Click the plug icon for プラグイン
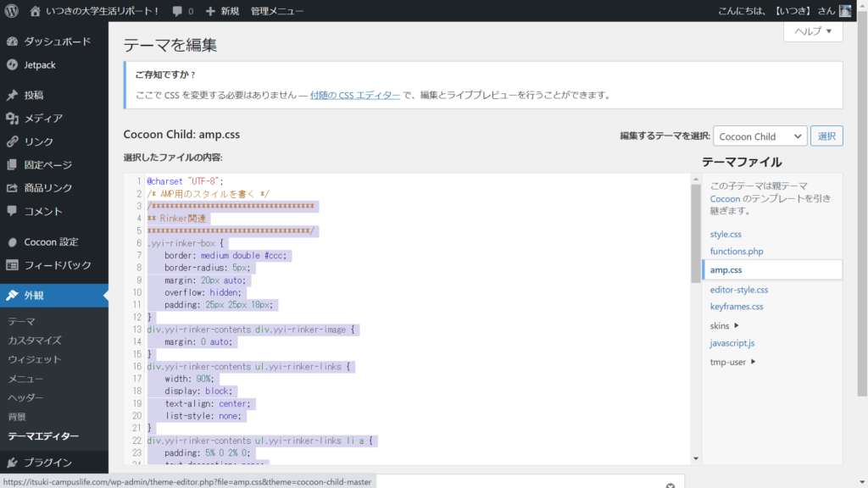The height and width of the screenshot is (488, 868). [12, 463]
